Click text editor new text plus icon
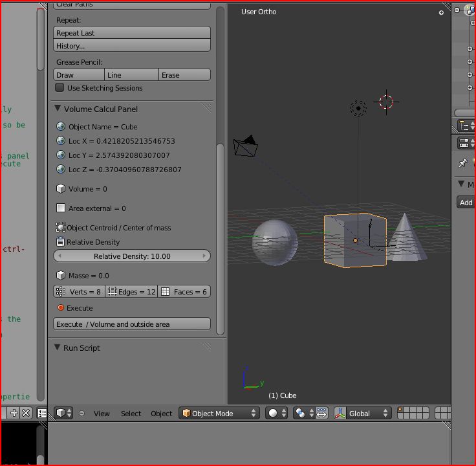Image resolution: width=476 pixels, height=466 pixels. pyautogui.click(x=14, y=413)
